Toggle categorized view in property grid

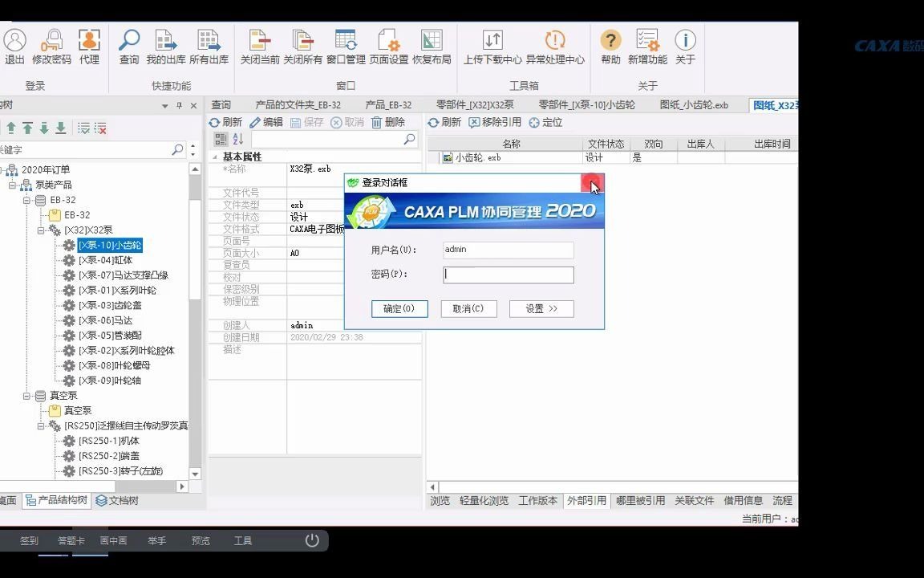(221, 139)
